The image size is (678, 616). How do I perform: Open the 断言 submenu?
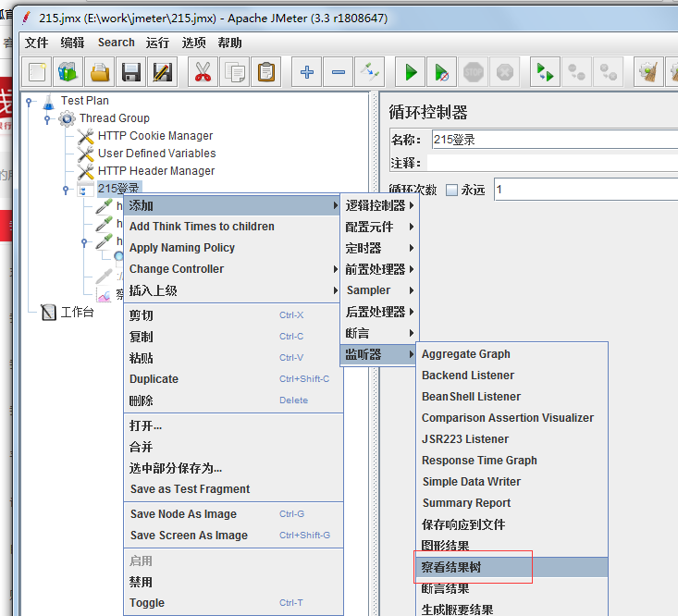pos(379,333)
